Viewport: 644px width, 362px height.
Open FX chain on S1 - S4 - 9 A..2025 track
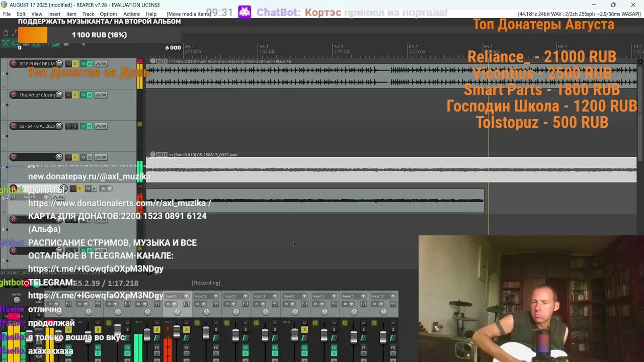pos(84,126)
